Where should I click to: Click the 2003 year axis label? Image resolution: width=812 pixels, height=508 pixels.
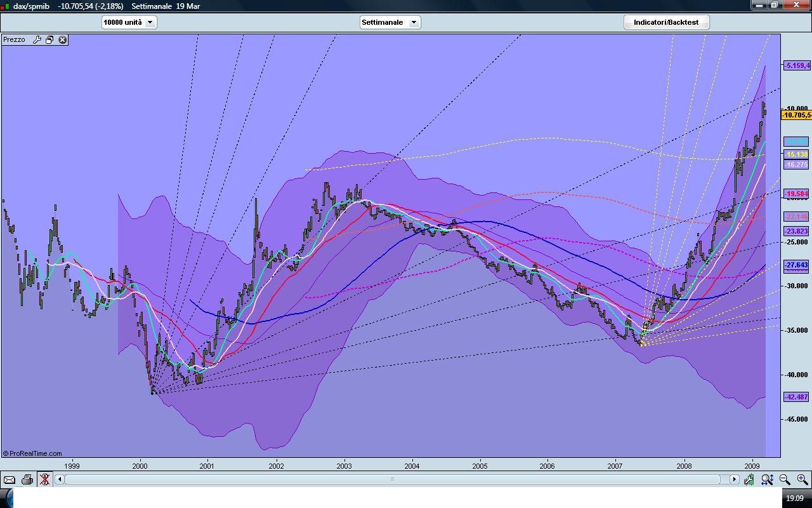(344, 465)
